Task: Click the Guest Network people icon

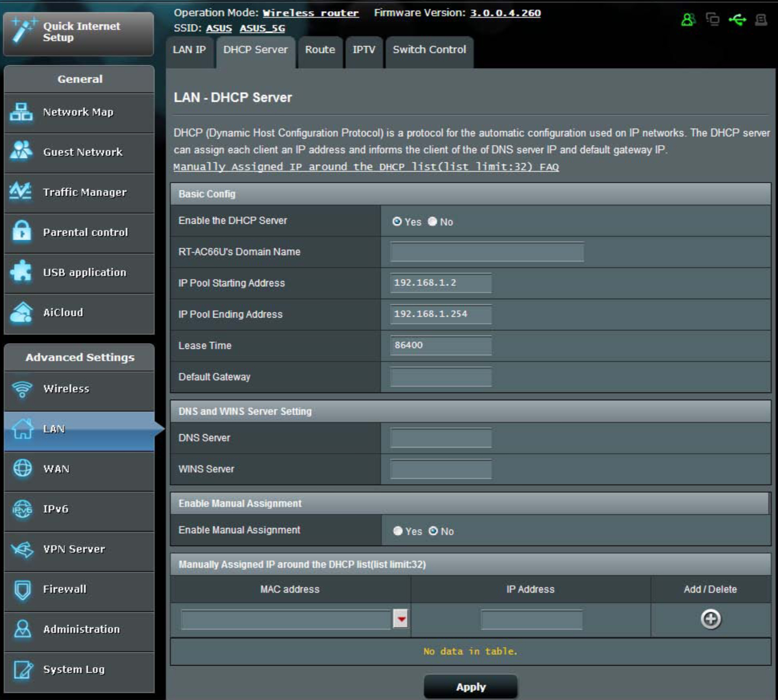Action: [21, 151]
